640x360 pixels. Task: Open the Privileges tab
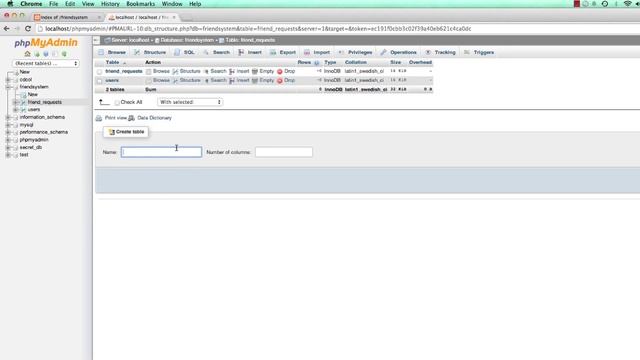tap(355, 52)
